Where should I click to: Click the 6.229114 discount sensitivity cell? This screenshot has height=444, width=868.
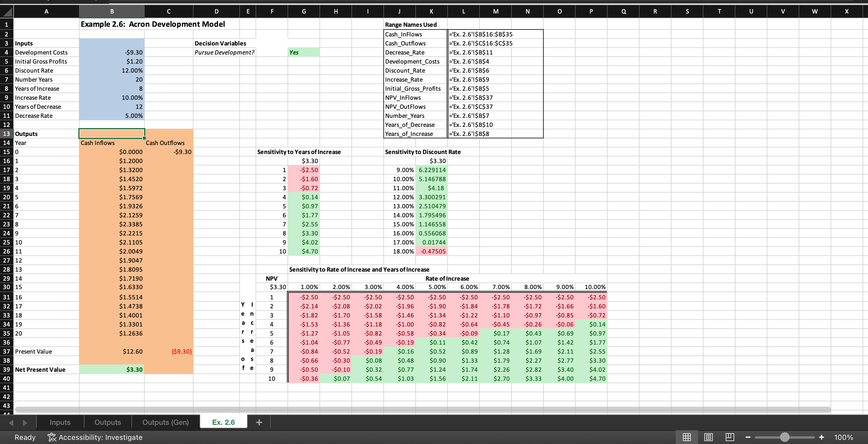(x=432, y=170)
